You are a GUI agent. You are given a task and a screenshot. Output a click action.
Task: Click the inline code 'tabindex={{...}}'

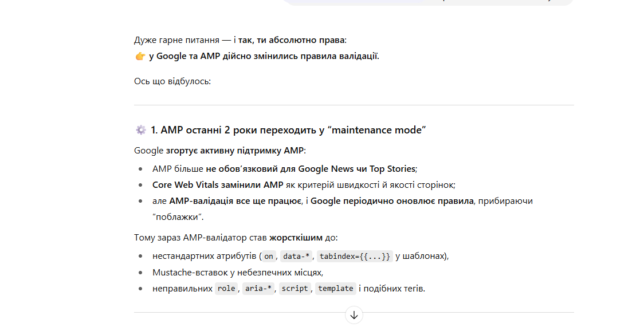point(355,257)
